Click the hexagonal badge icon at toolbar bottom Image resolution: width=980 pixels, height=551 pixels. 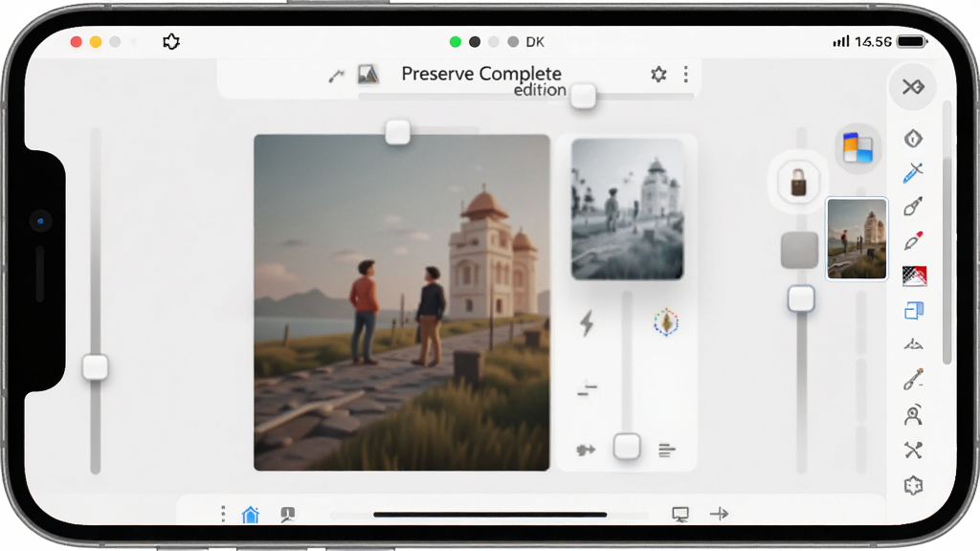point(913,485)
